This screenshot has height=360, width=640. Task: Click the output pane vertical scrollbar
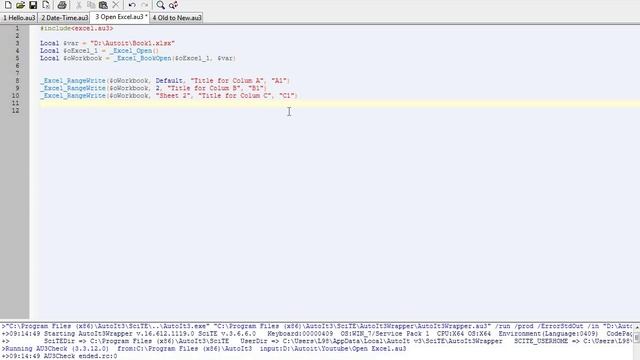[x=636, y=341]
